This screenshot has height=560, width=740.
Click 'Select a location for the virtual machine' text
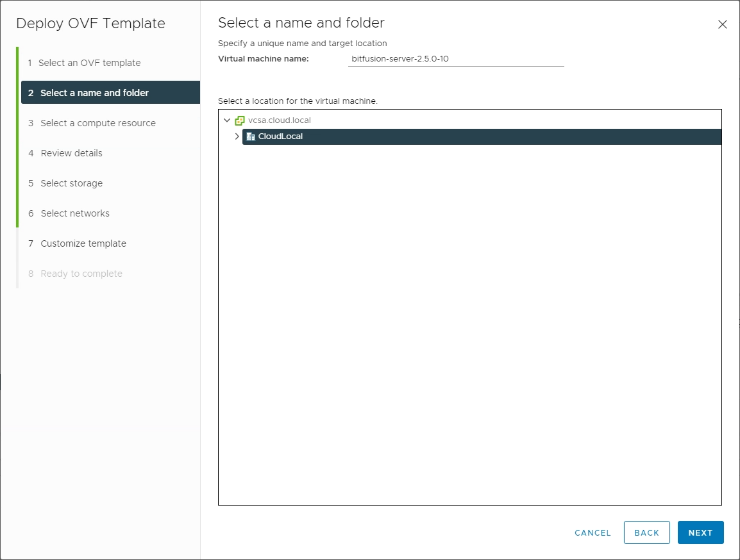pos(298,101)
